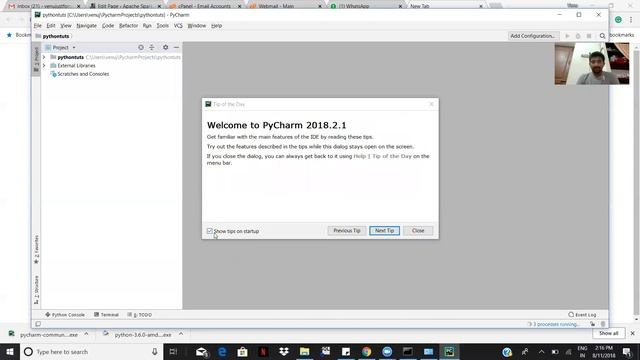Screen dimensions: 640x360
Task: Open the Action Center notifications icon
Action: [627, 351]
